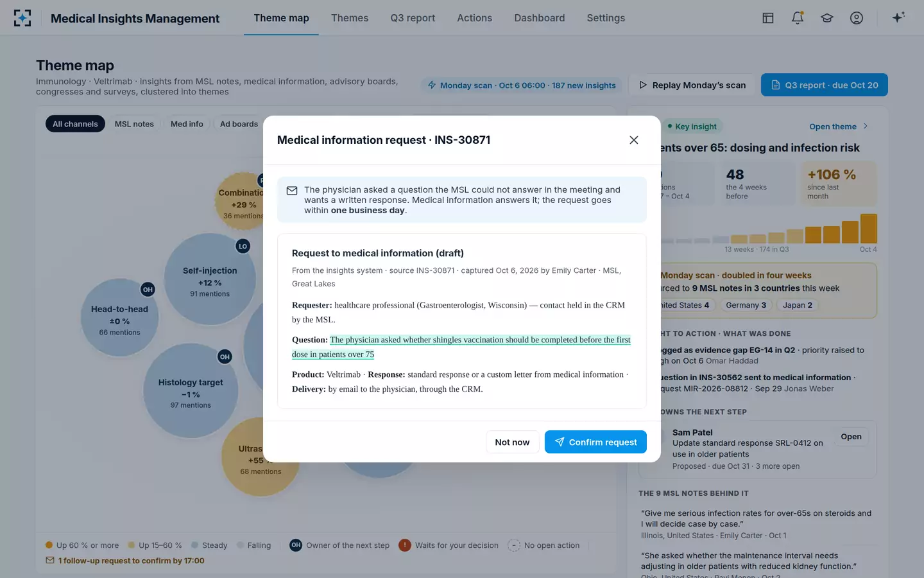This screenshot has height=578, width=924.
Task: Open the Dashboard tab
Action: pos(540,18)
